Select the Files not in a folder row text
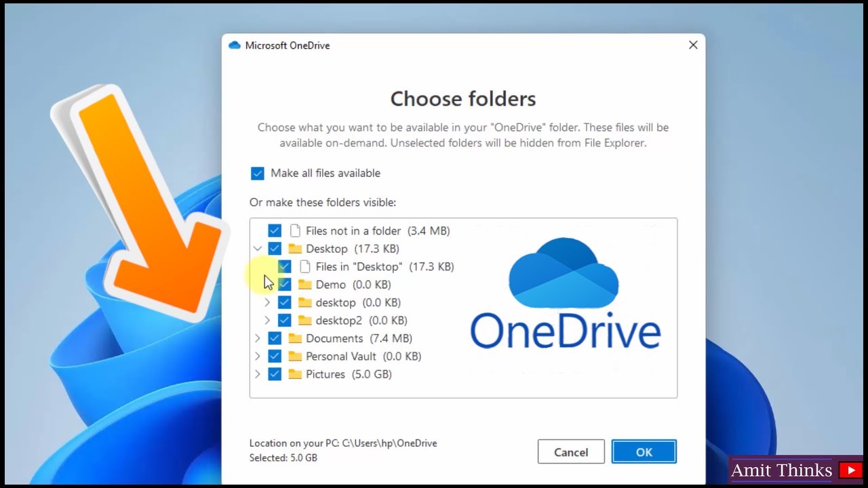 (378, 231)
